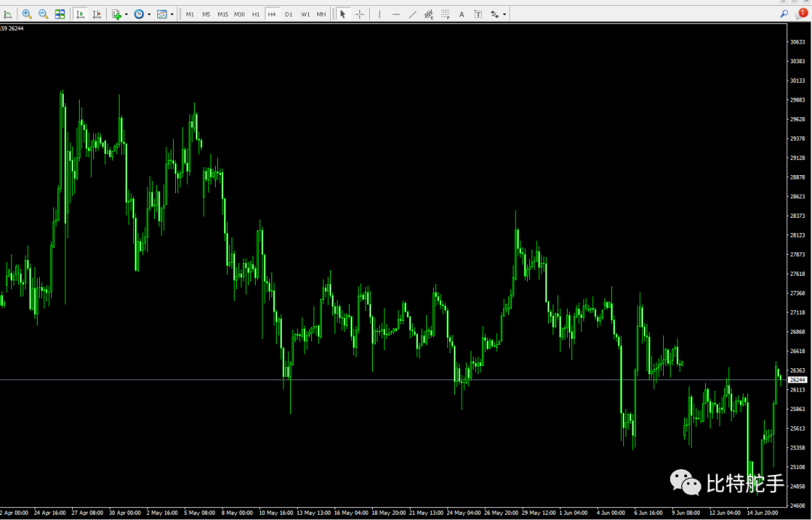This screenshot has height=520, width=812.
Task: Switch chart to line chart mode
Action: [x=8, y=14]
